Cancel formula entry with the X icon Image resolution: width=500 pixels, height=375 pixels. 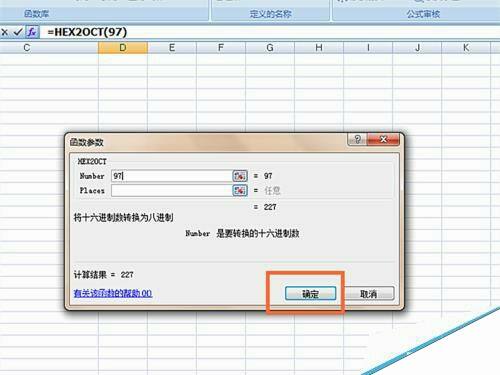5,32
